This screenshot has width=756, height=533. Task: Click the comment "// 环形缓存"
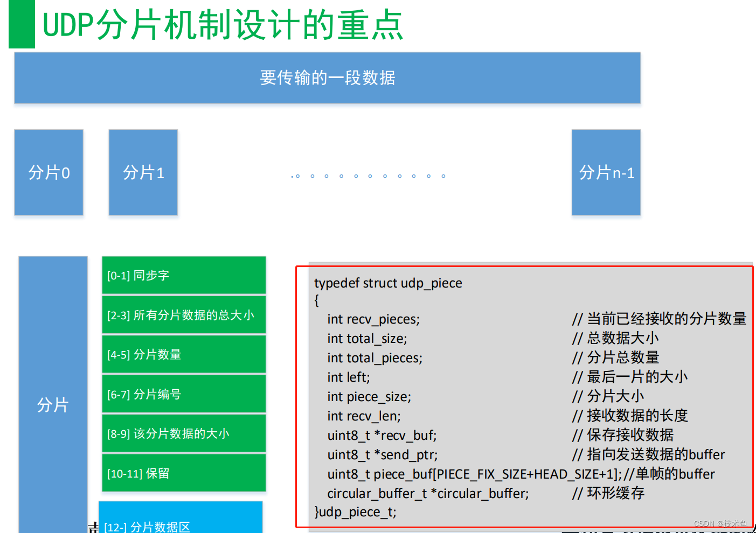[x=608, y=493]
